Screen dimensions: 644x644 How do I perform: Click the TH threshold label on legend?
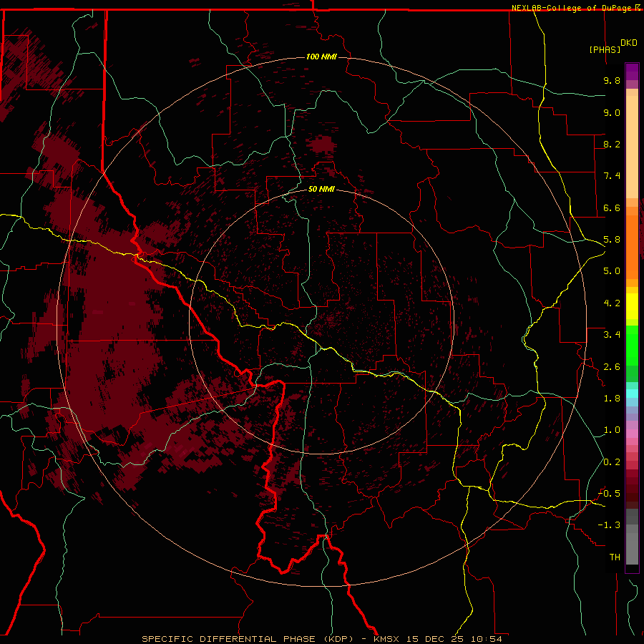tap(615, 557)
